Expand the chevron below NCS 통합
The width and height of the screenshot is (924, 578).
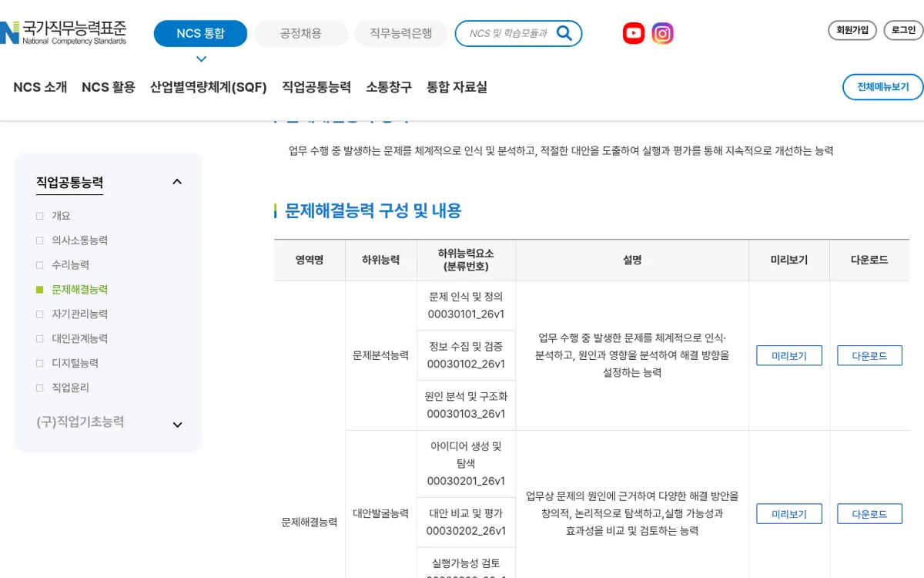click(201, 59)
